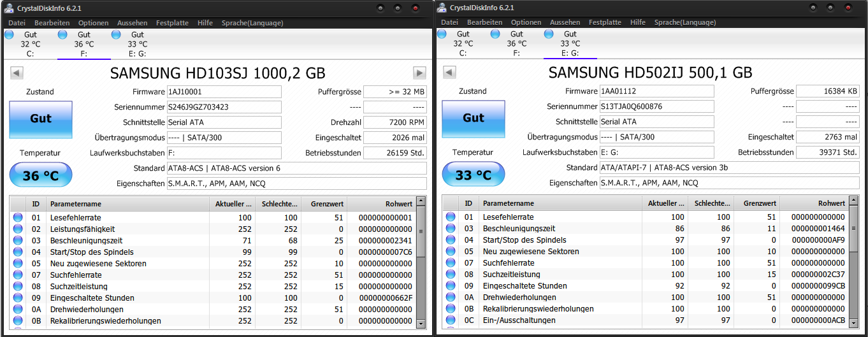868x337 pixels.
Task: Click status orb for Suchfehlerrate in left window
Action: 18,275
